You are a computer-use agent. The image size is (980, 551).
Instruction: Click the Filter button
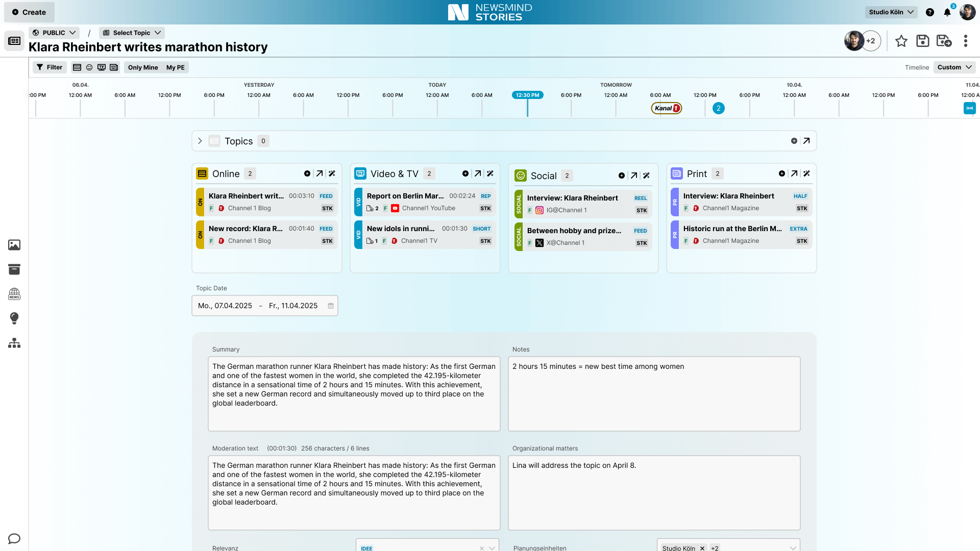(49, 67)
